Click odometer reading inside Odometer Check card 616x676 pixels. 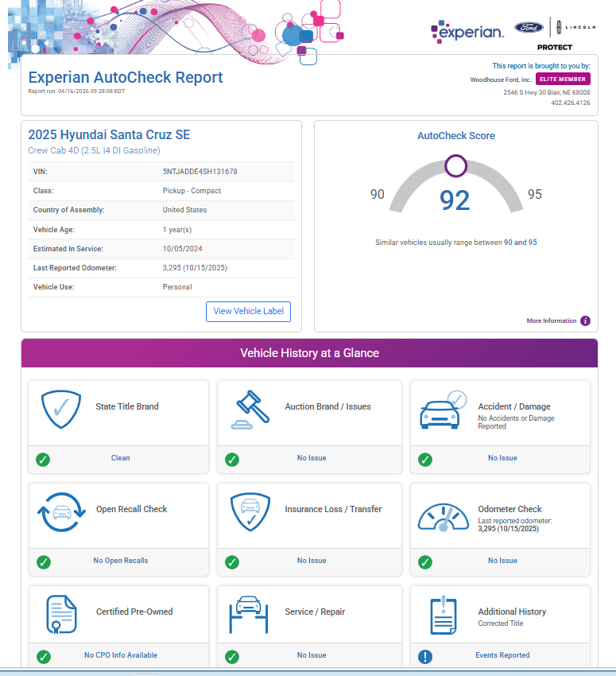[509, 529]
